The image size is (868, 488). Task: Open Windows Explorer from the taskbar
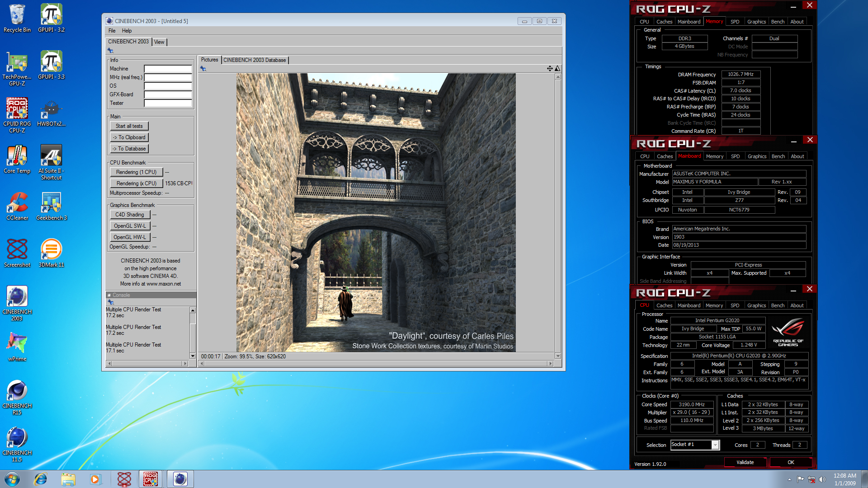68,479
